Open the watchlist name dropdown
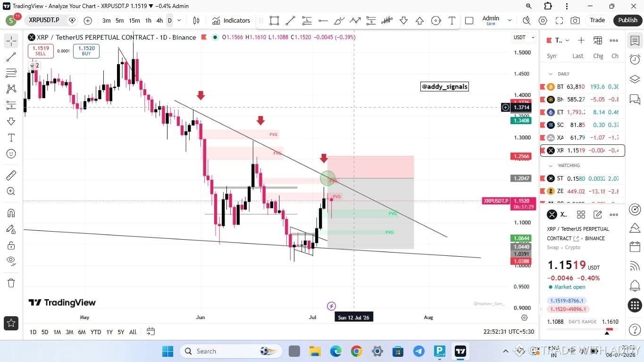Screen dimensions: 644x362 pyautogui.click(x=562, y=41)
